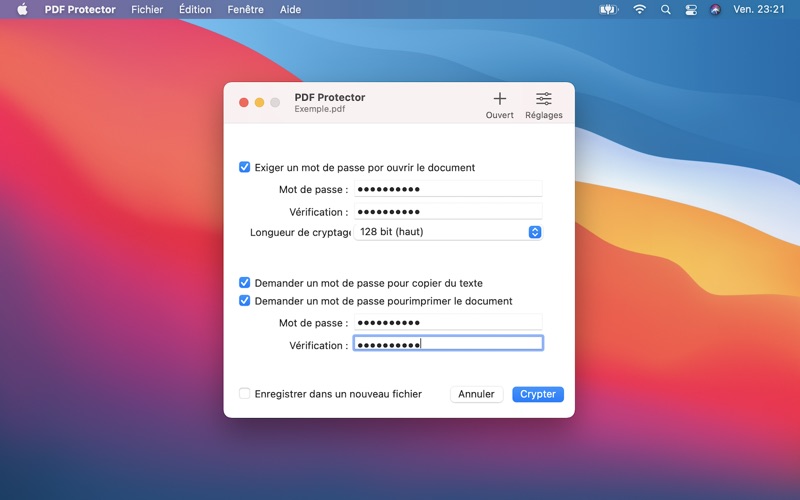
Task: Open the Fenêtre menu
Action: pyautogui.click(x=245, y=9)
